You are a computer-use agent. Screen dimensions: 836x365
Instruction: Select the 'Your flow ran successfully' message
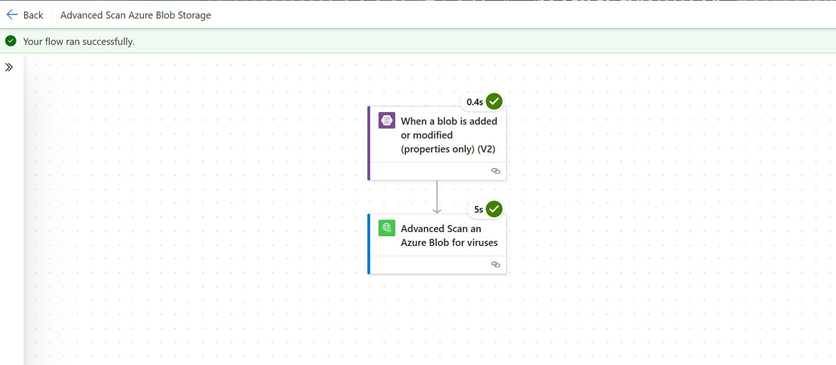coord(79,42)
